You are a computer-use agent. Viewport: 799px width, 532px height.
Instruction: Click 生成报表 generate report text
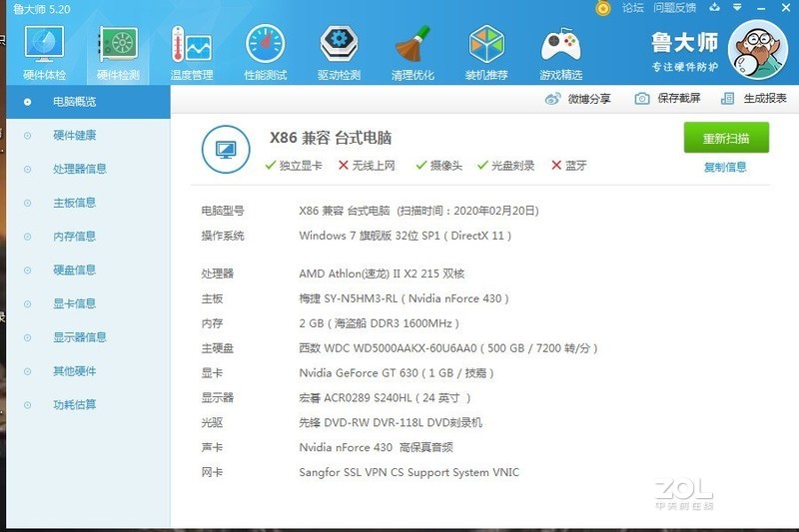tap(765, 98)
